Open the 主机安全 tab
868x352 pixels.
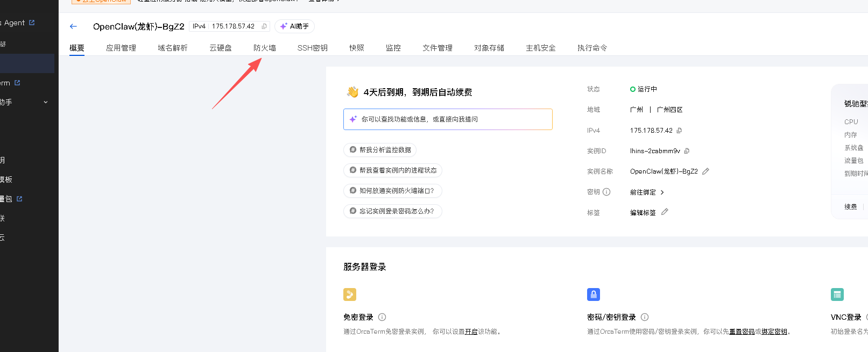541,48
